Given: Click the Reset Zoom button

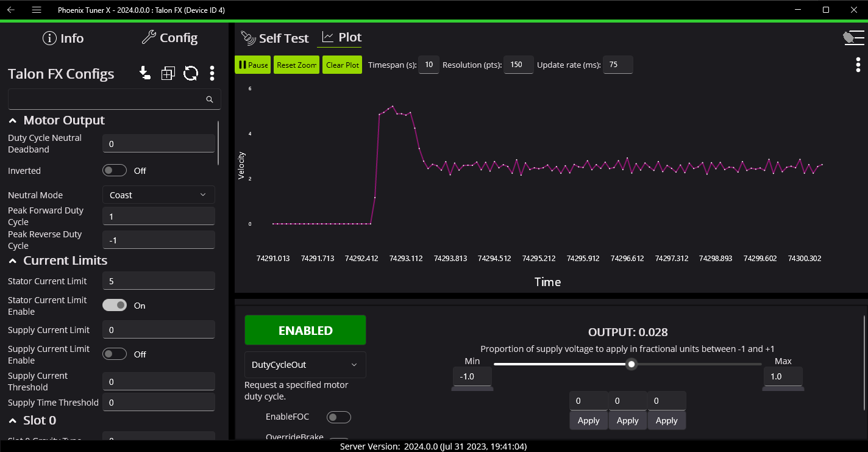Looking at the screenshot, I should 297,65.
